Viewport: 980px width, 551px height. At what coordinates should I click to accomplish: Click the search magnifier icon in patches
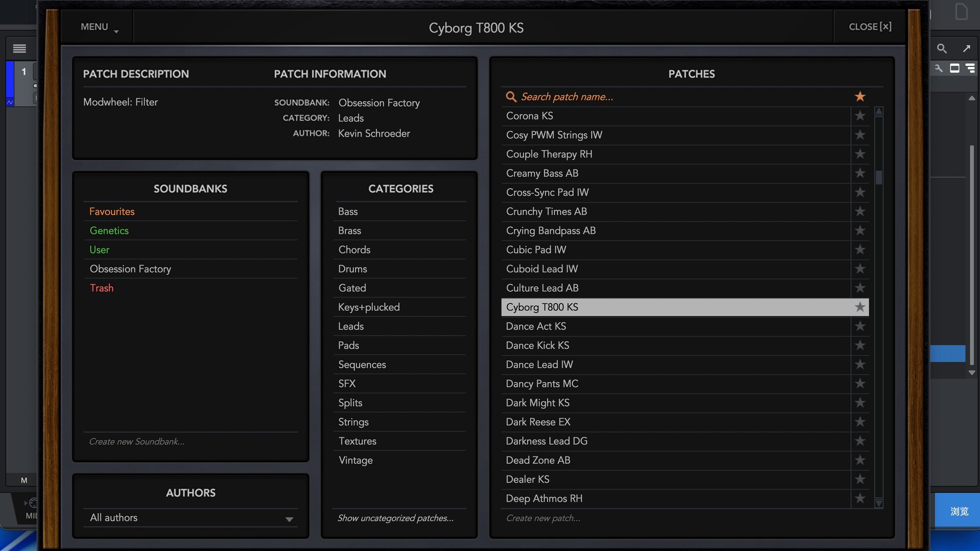[511, 96]
